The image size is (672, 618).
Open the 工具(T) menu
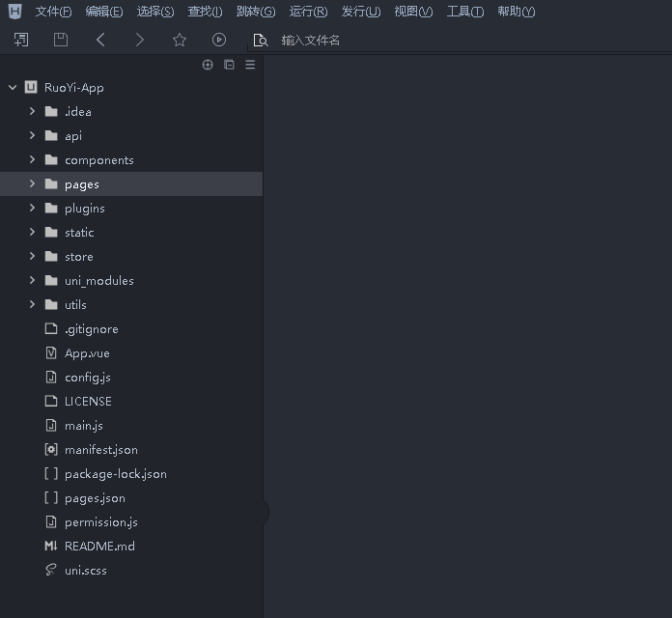click(x=465, y=12)
